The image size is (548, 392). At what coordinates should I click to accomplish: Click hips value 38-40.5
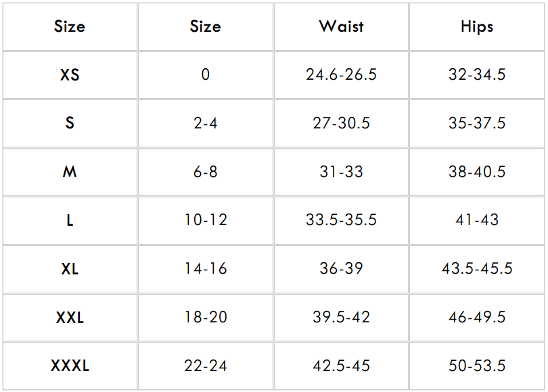(x=477, y=172)
